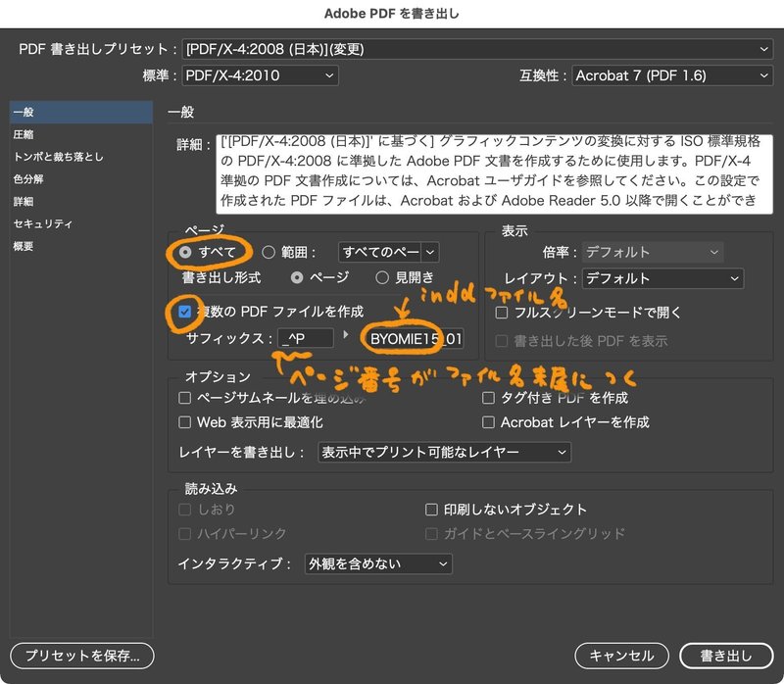Choose 見開き export format radio
Image resolution: width=784 pixels, height=684 pixels.
point(382,277)
